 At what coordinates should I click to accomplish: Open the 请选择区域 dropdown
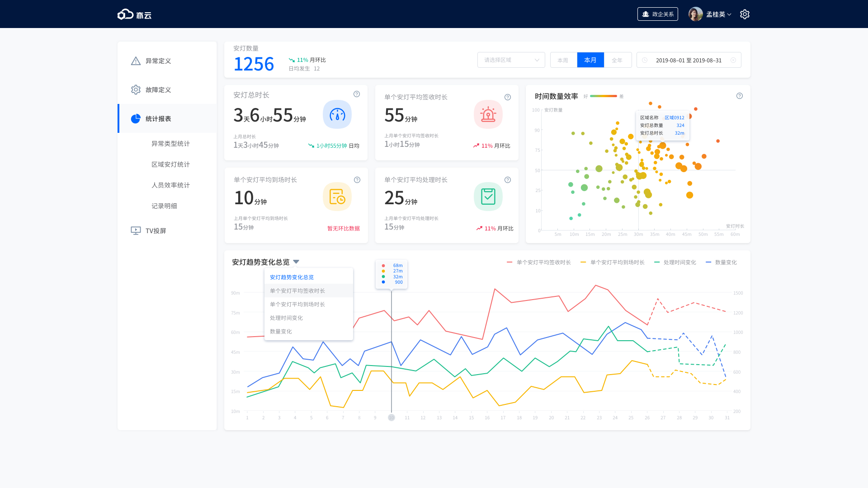tap(511, 60)
